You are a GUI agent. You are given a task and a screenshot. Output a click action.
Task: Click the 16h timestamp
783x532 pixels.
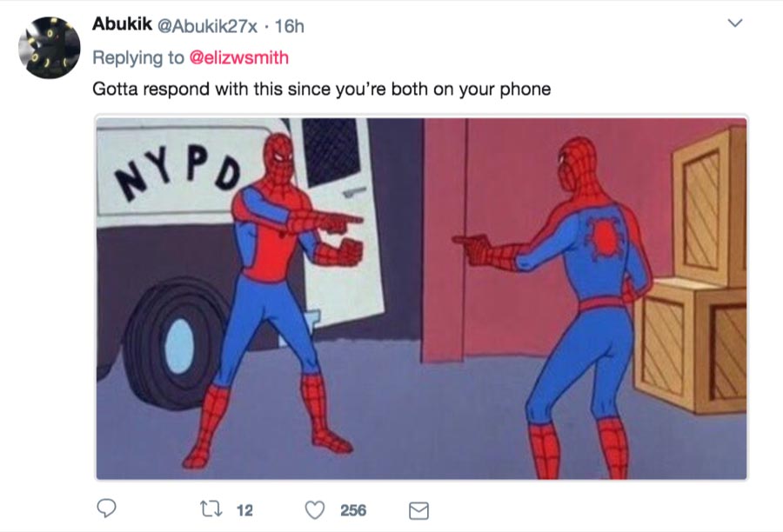pos(289,26)
